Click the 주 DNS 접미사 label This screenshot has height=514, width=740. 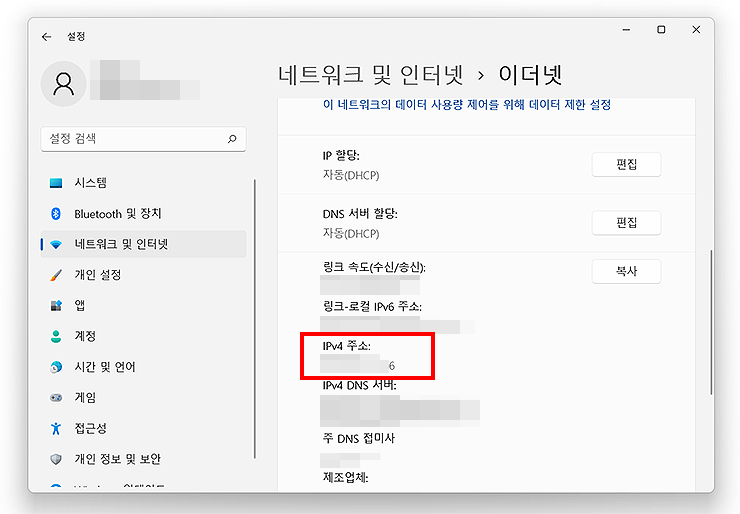click(x=359, y=438)
